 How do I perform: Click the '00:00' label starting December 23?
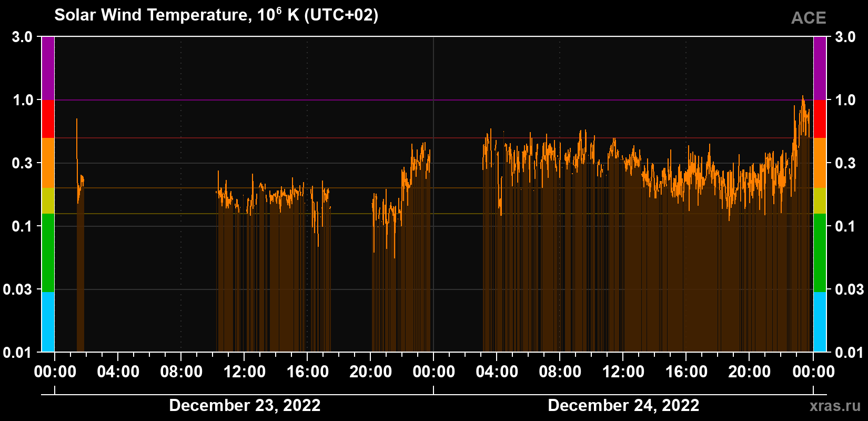(55, 372)
